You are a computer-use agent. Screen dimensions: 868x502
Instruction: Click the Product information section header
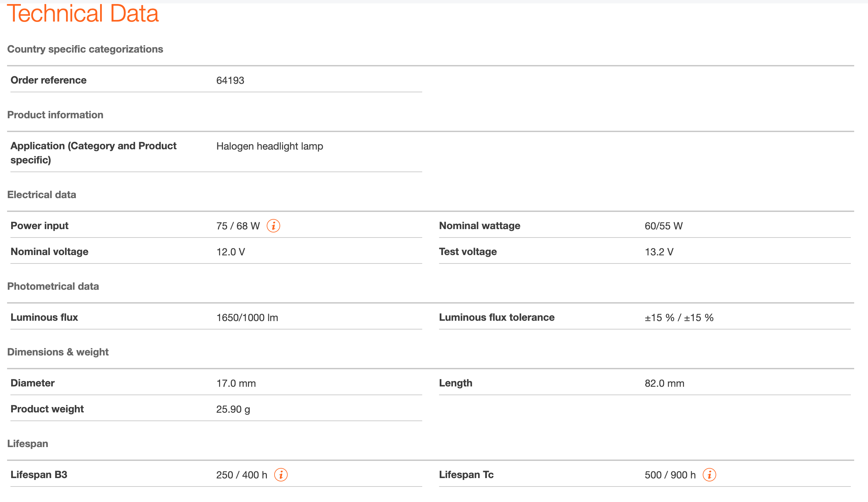[55, 115]
